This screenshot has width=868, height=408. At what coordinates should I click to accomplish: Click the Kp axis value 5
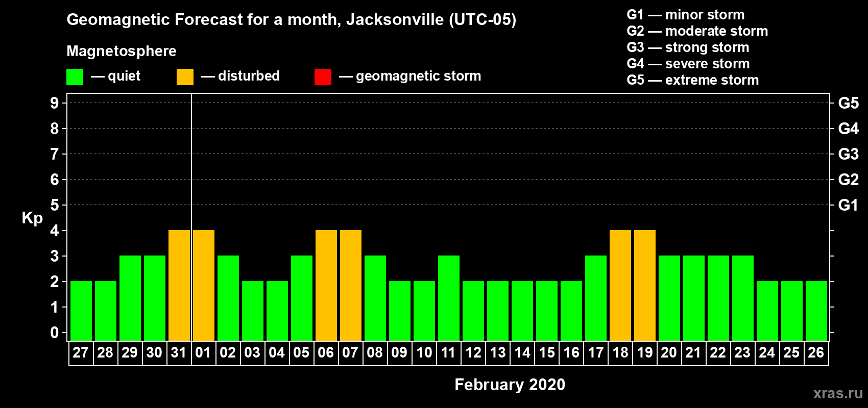tap(55, 205)
